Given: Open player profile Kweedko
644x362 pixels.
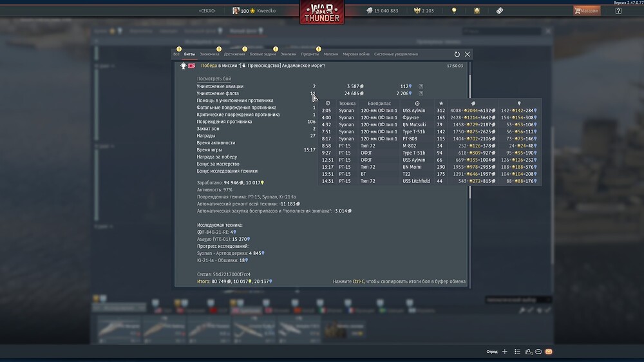Looking at the screenshot, I should 254,11.
